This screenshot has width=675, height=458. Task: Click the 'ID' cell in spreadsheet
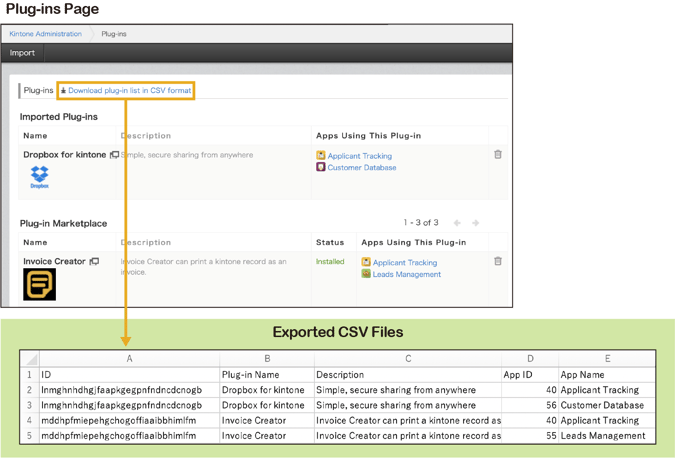[130, 374]
